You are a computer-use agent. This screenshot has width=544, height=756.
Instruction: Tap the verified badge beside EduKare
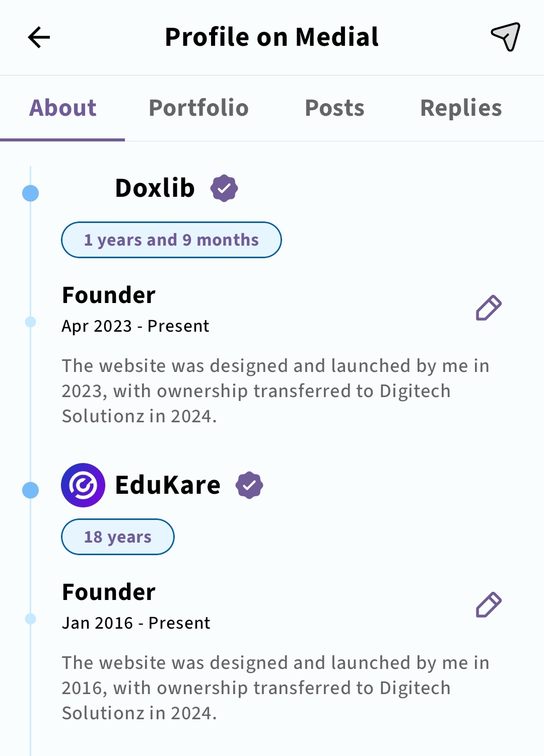249,485
